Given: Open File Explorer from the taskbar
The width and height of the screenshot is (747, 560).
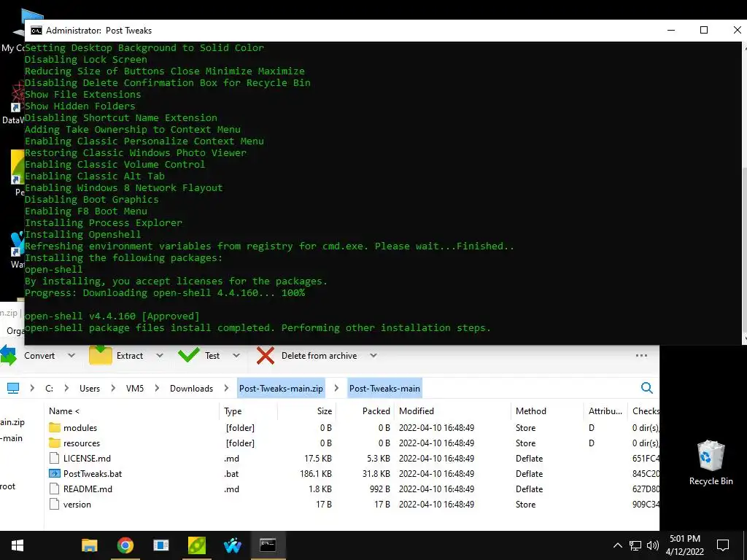Looking at the screenshot, I should coord(90,545).
